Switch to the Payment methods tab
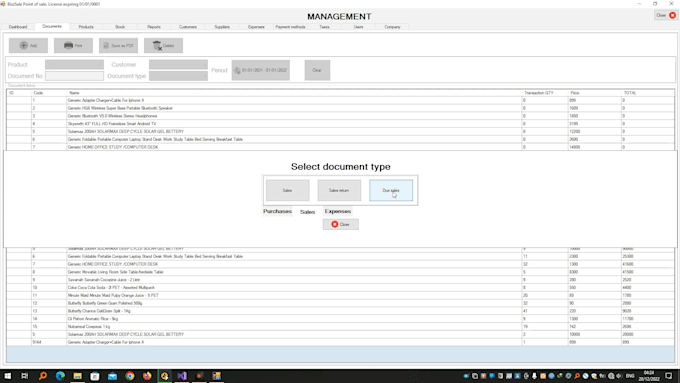The image size is (680, 383). pos(290,27)
